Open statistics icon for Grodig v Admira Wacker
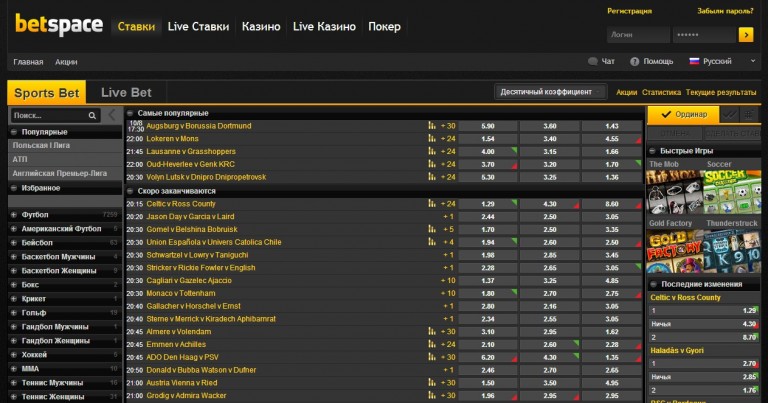This screenshot has width=768, height=403. pyautogui.click(x=432, y=395)
